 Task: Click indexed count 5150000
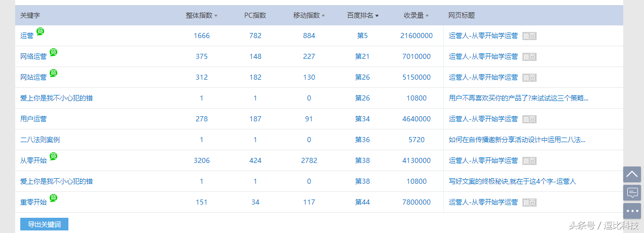click(x=416, y=78)
